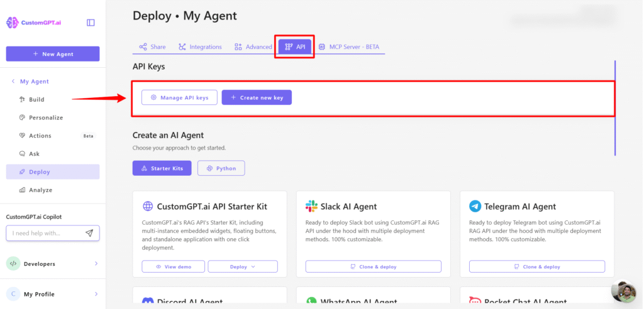Click the CustomGPT.ai brain logo
Screen dimensions: 644x309
13,23
